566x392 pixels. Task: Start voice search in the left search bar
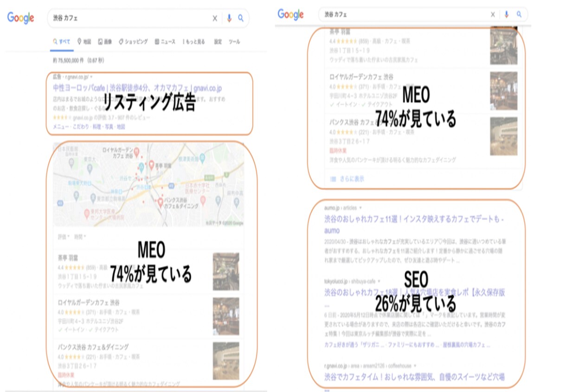229,19
